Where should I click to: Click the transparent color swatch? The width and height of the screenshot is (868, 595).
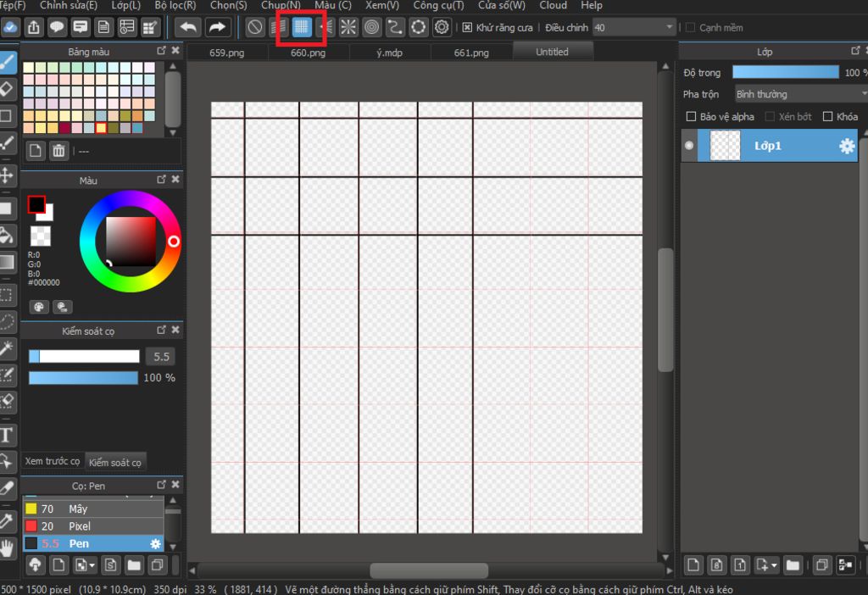40,236
